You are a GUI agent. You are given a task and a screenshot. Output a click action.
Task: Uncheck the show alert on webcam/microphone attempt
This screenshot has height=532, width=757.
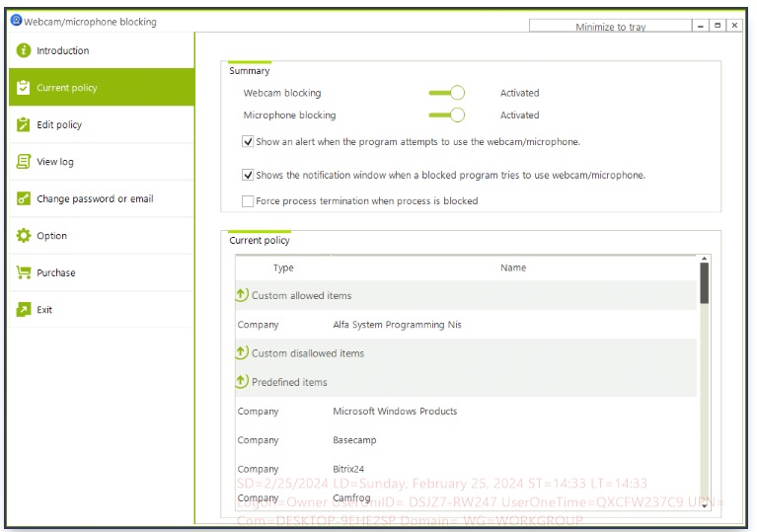pyautogui.click(x=248, y=142)
